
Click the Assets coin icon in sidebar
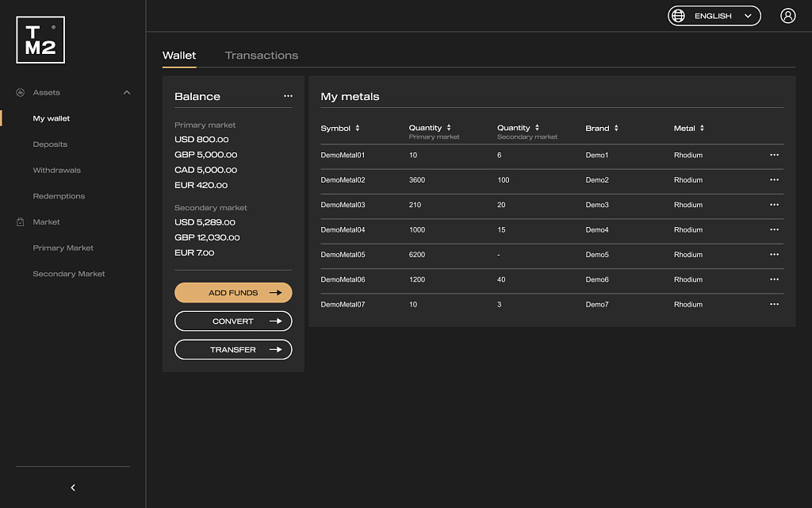click(x=20, y=92)
